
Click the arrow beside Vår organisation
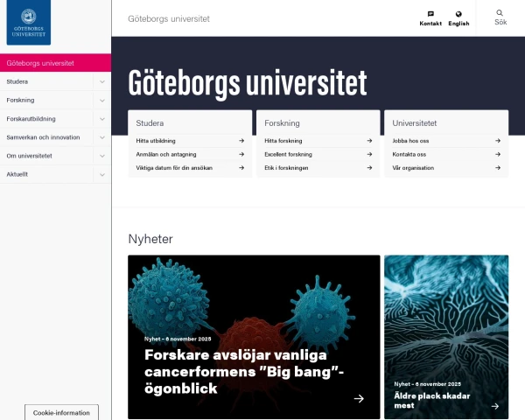point(497,168)
